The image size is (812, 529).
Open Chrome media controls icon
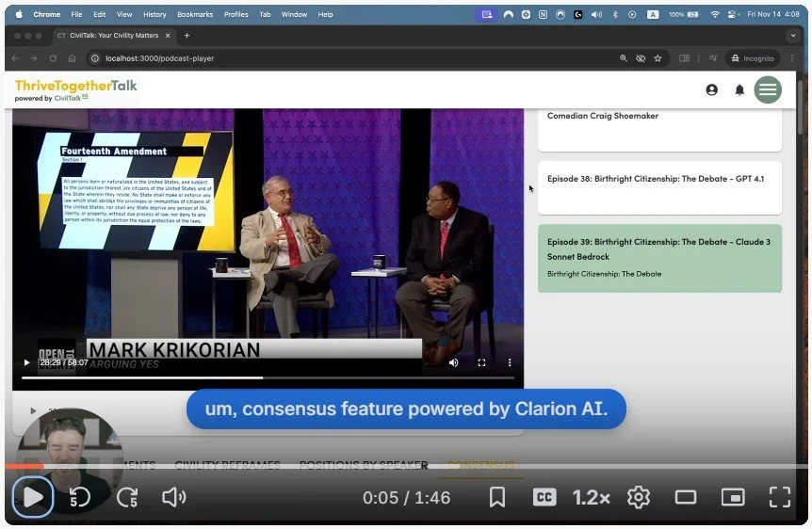(713, 58)
